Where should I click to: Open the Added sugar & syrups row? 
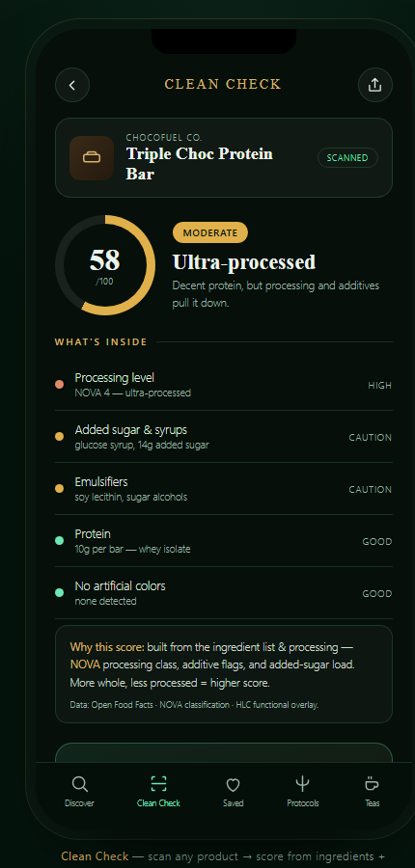click(224, 437)
